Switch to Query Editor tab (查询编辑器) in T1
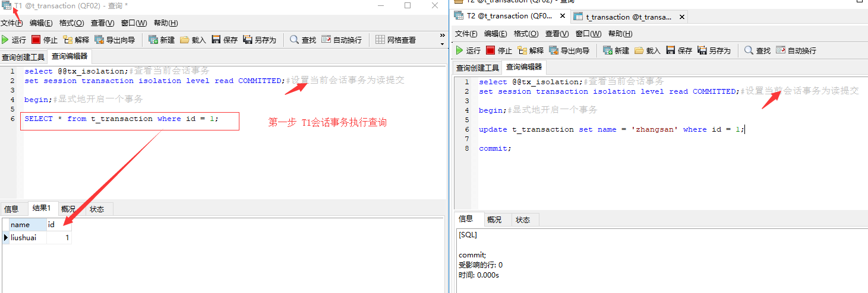Screen dimensions: 868x293 (x=70, y=57)
